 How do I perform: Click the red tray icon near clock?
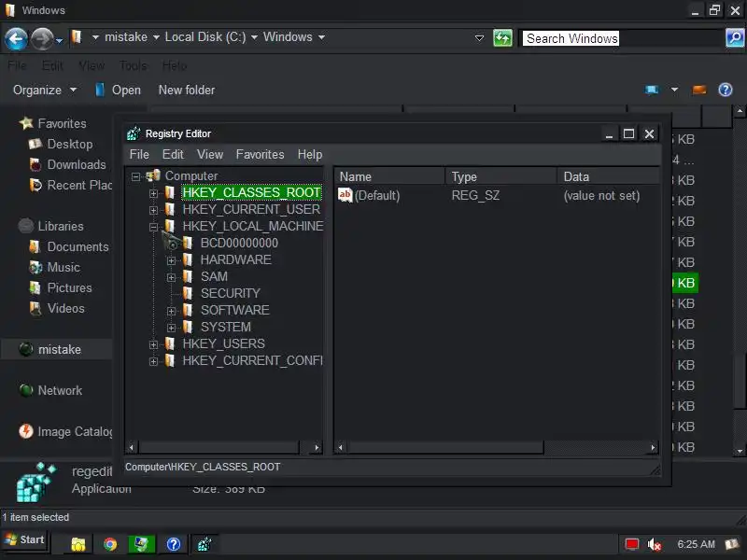point(632,544)
